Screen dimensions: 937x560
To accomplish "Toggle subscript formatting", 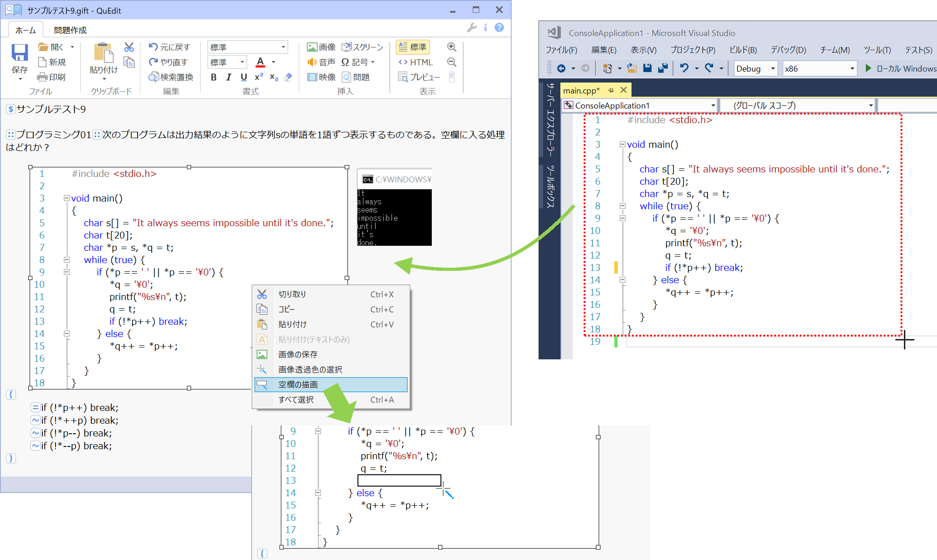I will 274,77.
